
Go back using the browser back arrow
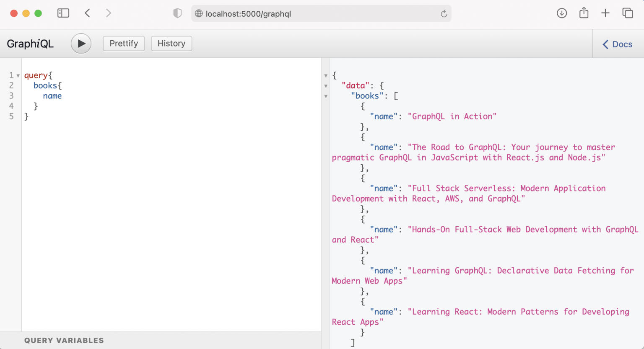pyautogui.click(x=87, y=13)
